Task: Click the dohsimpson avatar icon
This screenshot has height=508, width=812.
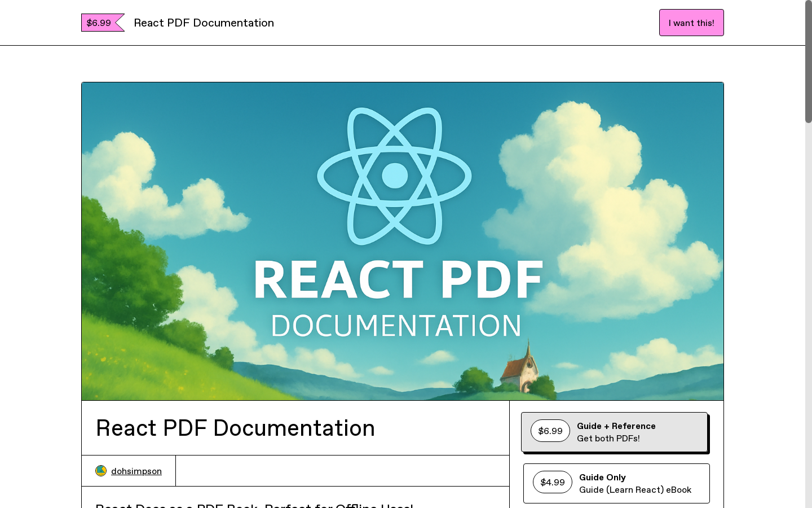Action: pos(101,471)
